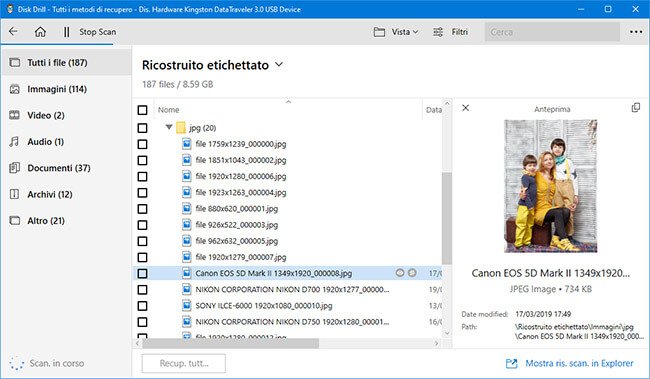Open the Home screen icon
This screenshot has width=650, height=379.
(40, 32)
